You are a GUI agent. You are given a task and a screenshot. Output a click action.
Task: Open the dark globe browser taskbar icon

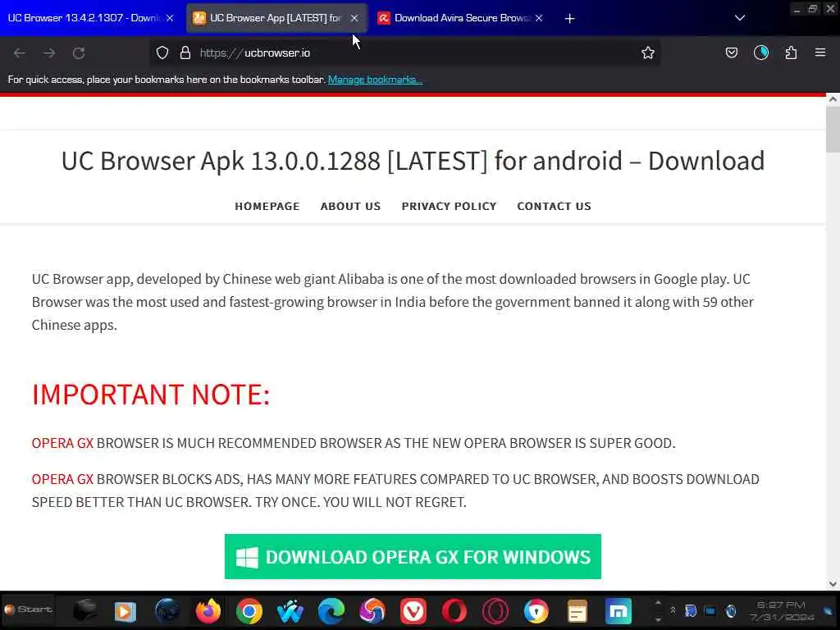point(167,610)
